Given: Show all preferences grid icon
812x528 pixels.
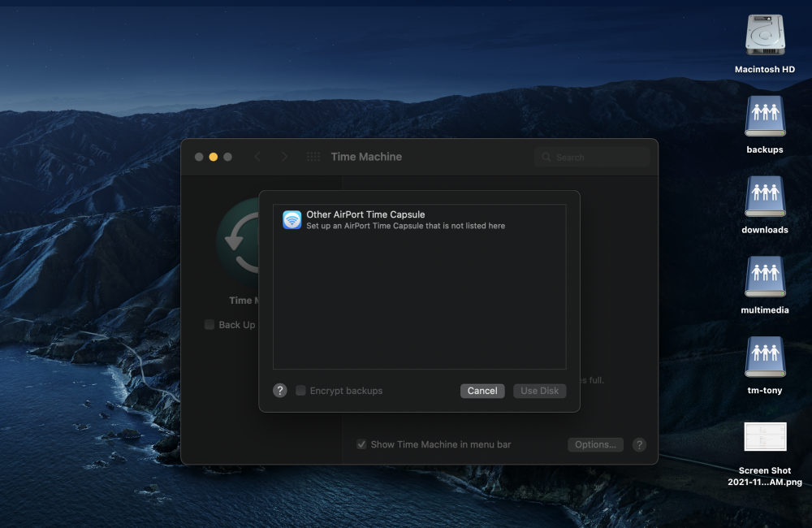Looking at the screenshot, I should pos(313,157).
